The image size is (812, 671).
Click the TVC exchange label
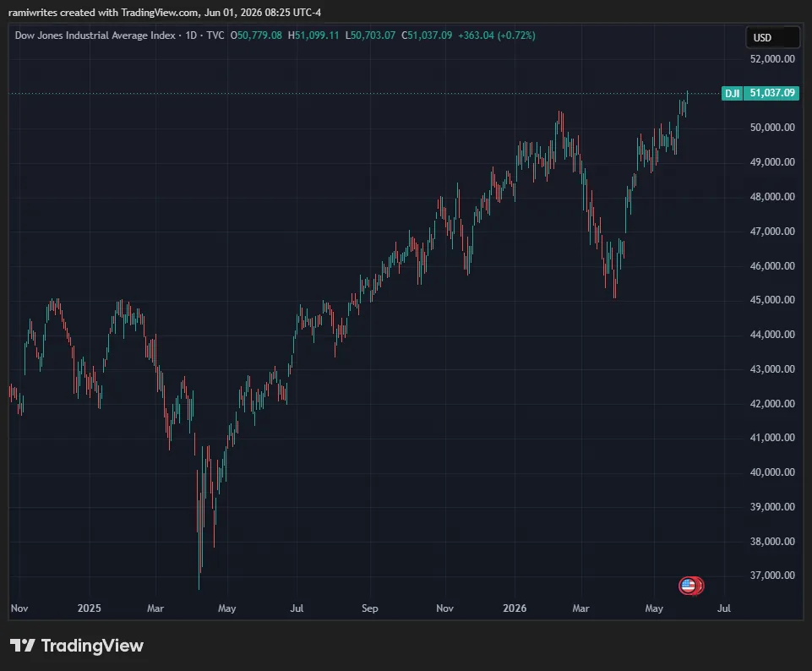215,35
